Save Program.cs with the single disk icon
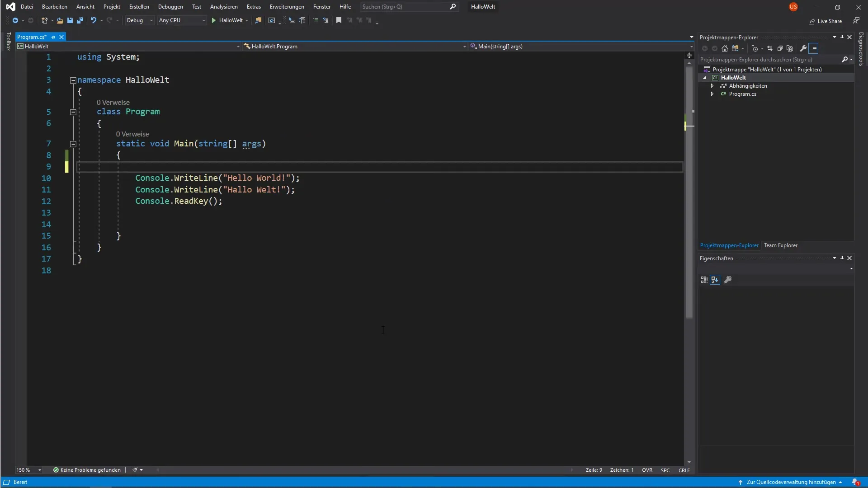This screenshot has width=868, height=488. pos(70,20)
